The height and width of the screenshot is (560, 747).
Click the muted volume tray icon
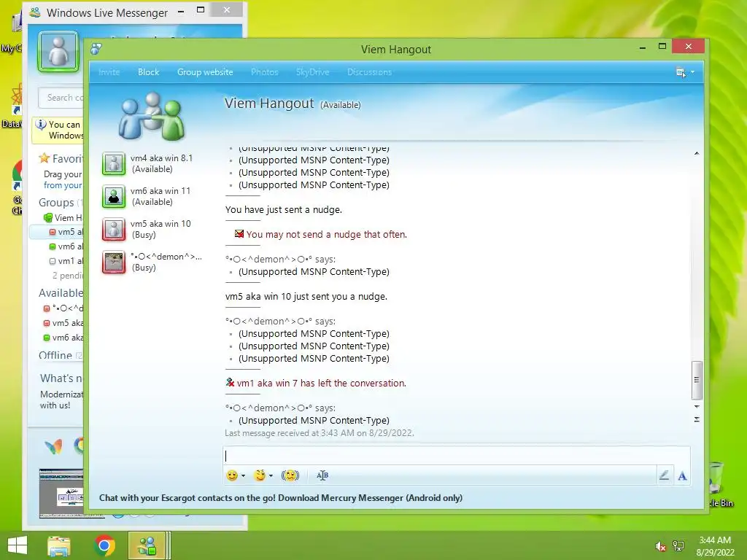pyautogui.click(x=660, y=546)
